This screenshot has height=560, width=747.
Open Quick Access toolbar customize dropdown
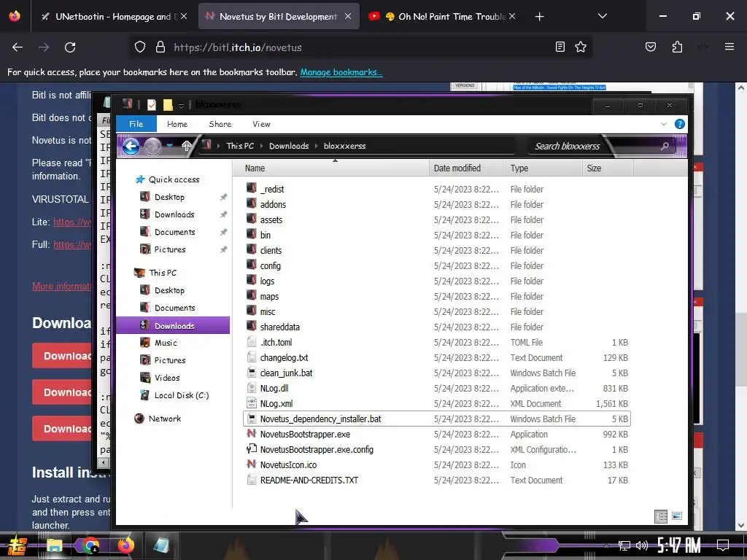[x=181, y=105]
